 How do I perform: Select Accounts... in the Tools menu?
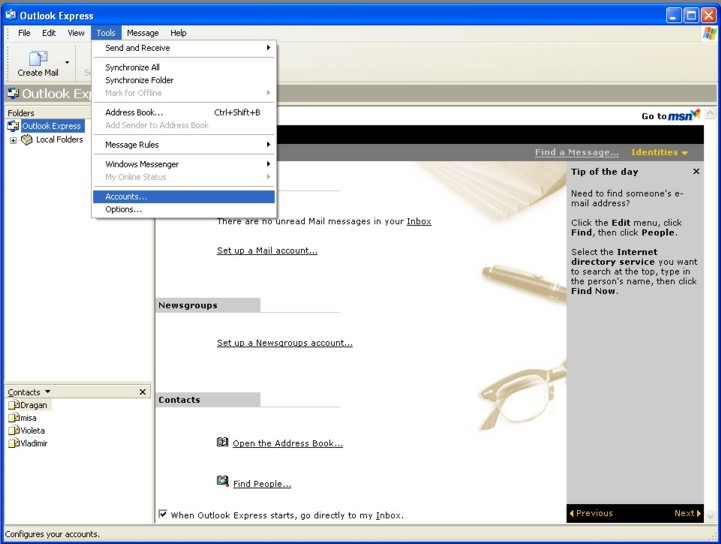pyautogui.click(x=184, y=196)
